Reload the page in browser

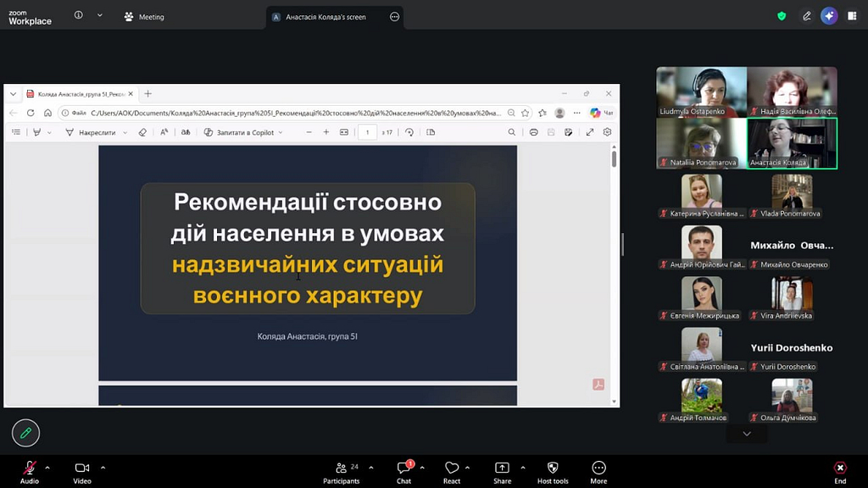(x=31, y=113)
